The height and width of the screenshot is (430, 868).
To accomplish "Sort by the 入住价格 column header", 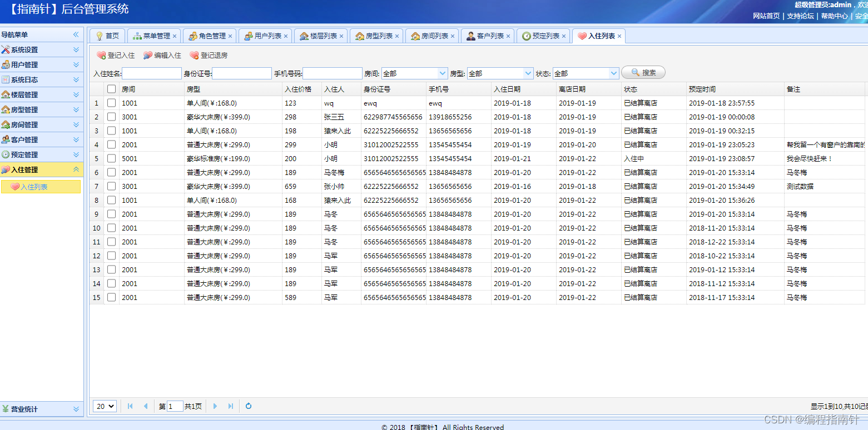I will [x=301, y=89].
